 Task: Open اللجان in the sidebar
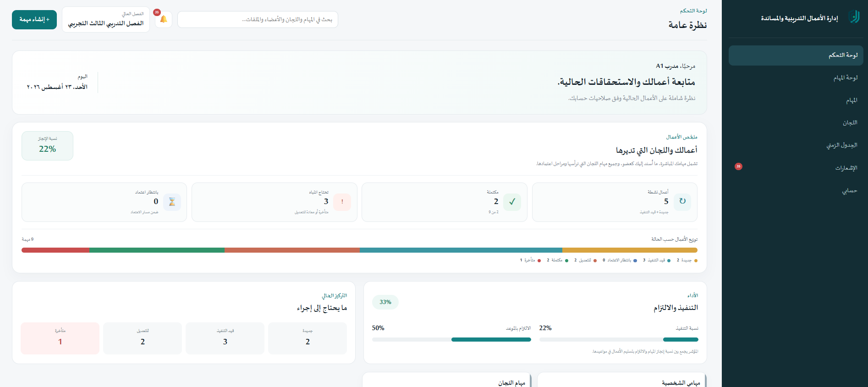click(x=796, y=123)
